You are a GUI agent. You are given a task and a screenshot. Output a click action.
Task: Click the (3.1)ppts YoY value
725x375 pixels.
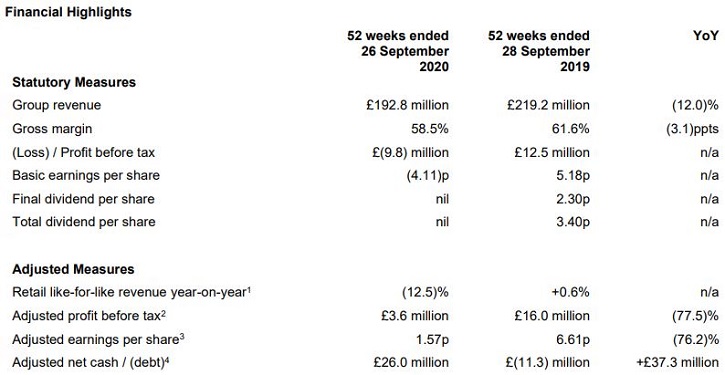pos(689,129)
